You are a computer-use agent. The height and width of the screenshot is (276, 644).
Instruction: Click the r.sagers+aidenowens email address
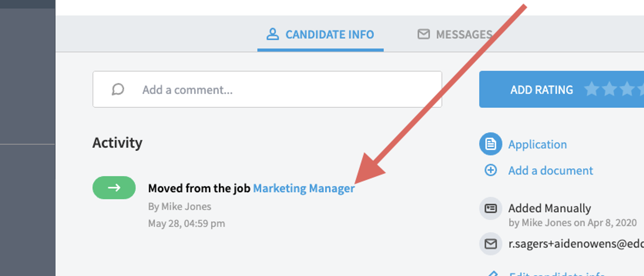click(576, 244)
